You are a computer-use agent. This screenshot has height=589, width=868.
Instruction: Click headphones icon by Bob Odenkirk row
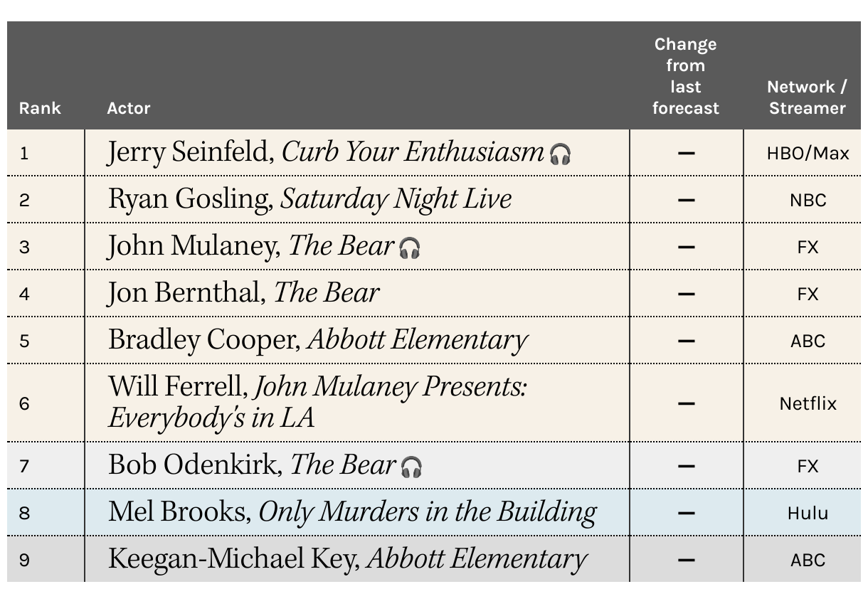pyautogui.click(x=411, y=467)
